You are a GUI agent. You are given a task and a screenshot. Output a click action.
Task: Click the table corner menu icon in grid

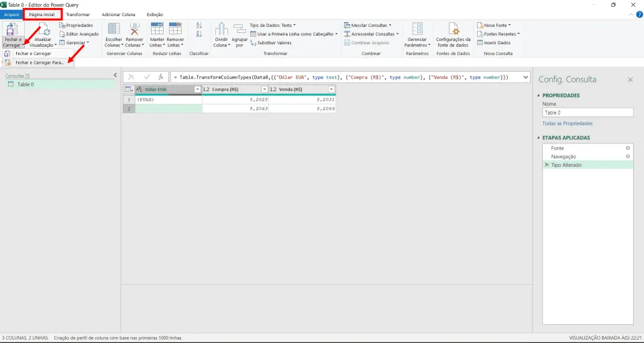(x=129, y=90)
